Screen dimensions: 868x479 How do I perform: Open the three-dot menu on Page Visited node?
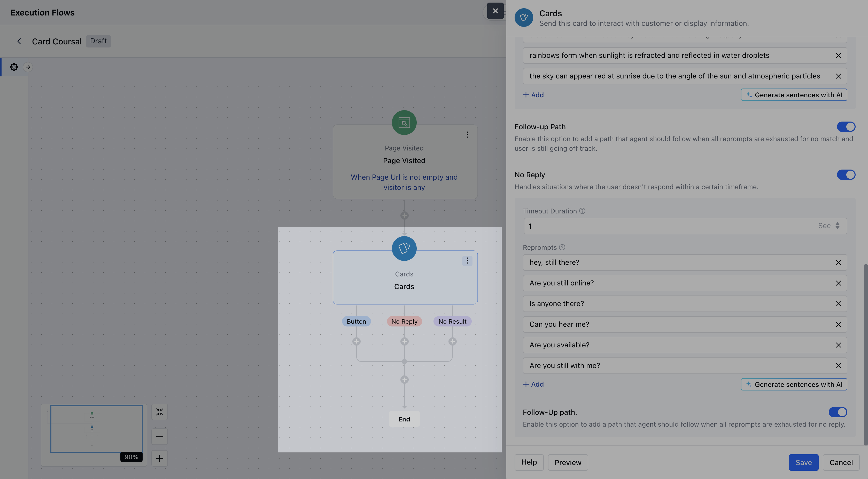pos(467,135)
